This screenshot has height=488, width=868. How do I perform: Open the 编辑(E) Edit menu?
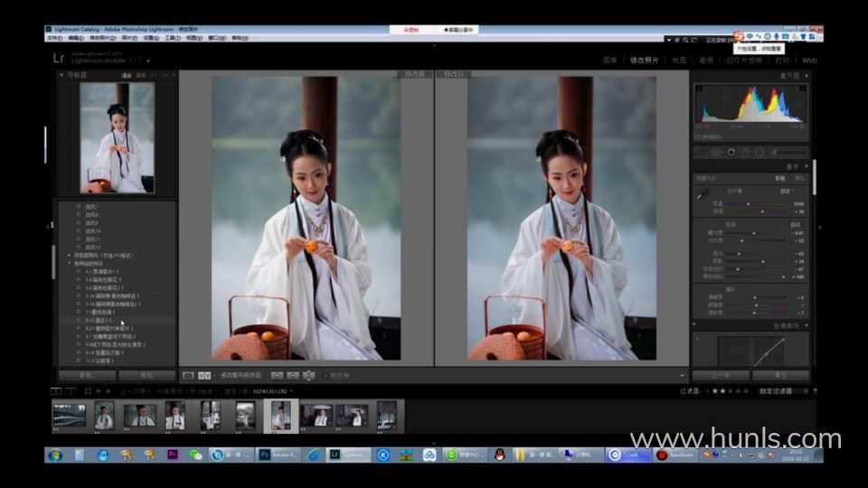[x=76, y=38]
